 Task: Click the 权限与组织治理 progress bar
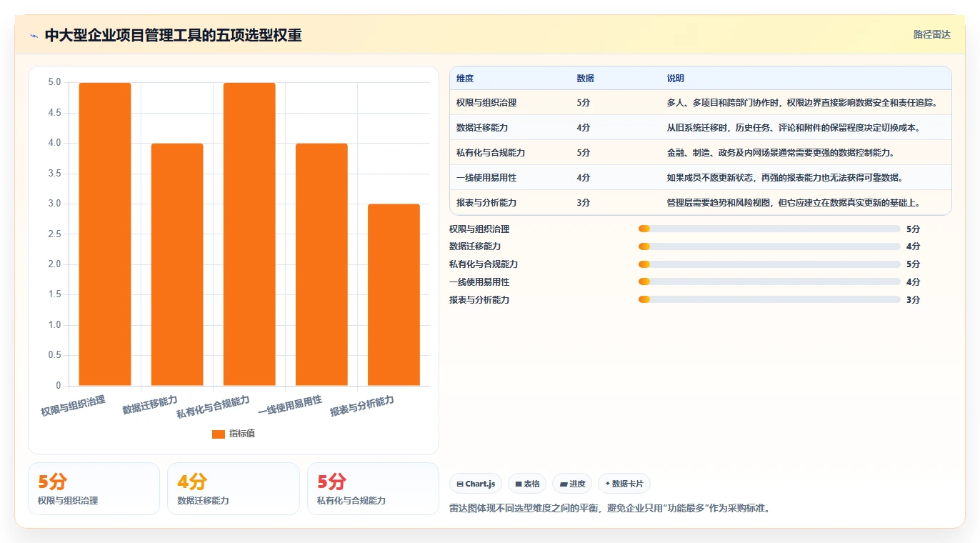tap(769, 229)
